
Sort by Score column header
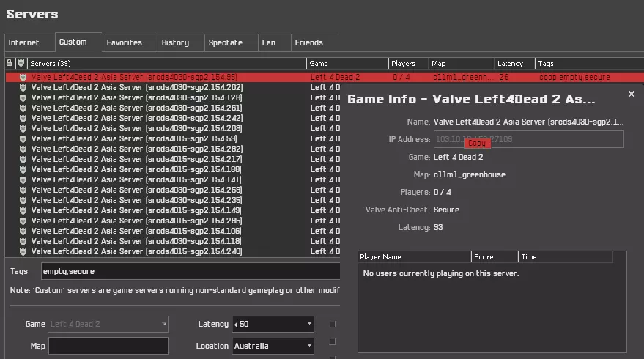pyautogui.click(x=495, y=257)
